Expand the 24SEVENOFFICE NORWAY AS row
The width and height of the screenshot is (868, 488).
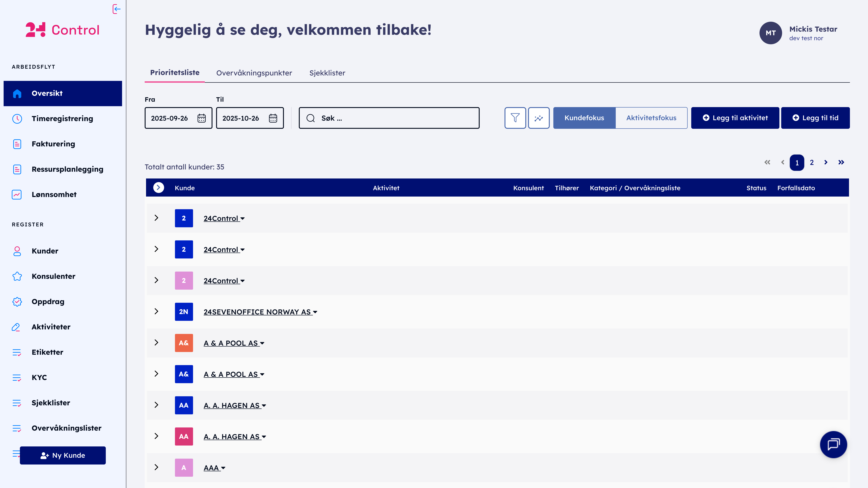pos(156,312)
